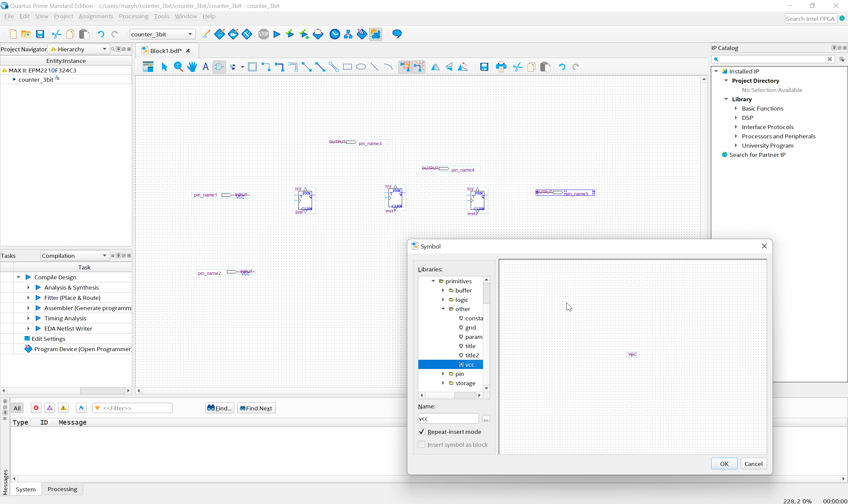848x504 pixels.
Task: Select the Zoom tool in block editor
Action: coord(179,67)
